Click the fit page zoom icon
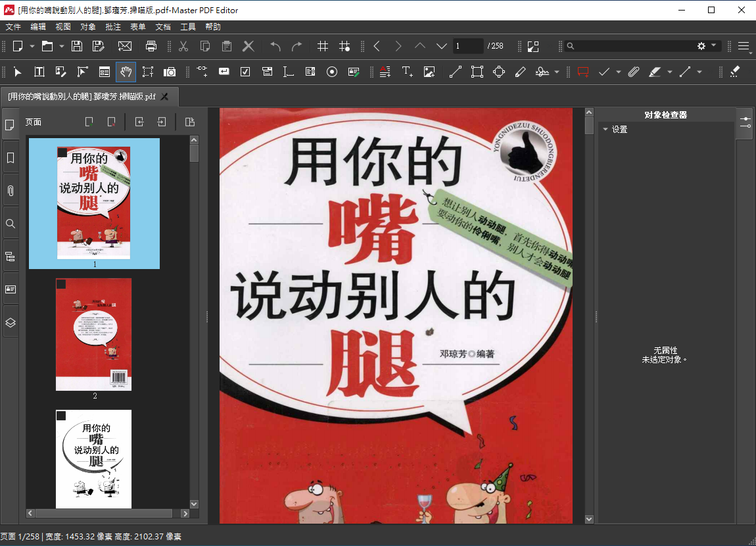This screenshot has height=546, width=756. 532,46
